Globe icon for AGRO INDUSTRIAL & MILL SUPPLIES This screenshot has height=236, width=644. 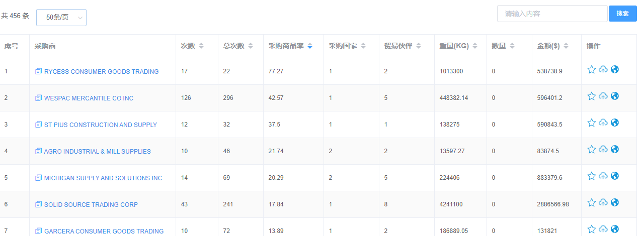615,149
